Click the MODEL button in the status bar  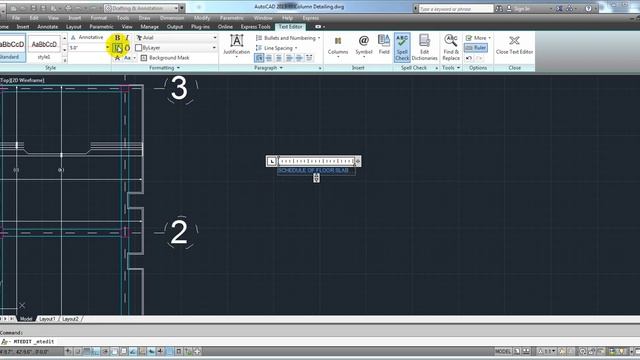[x=503, y=351]
